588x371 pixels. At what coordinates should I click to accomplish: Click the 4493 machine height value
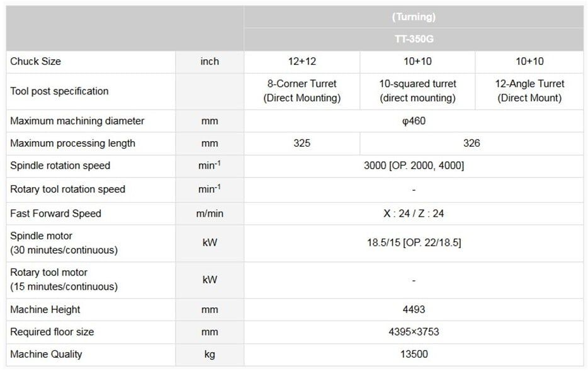coord(414,309)
